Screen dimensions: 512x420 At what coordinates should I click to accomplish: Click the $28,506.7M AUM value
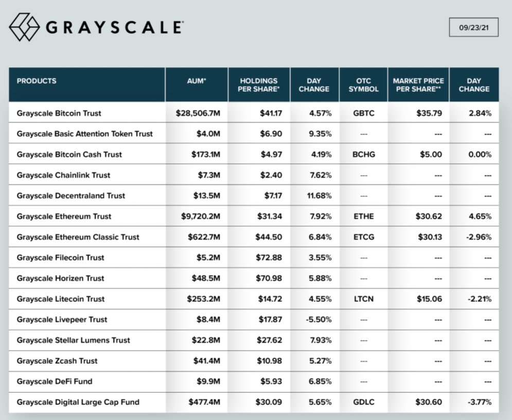click(197, 113)
